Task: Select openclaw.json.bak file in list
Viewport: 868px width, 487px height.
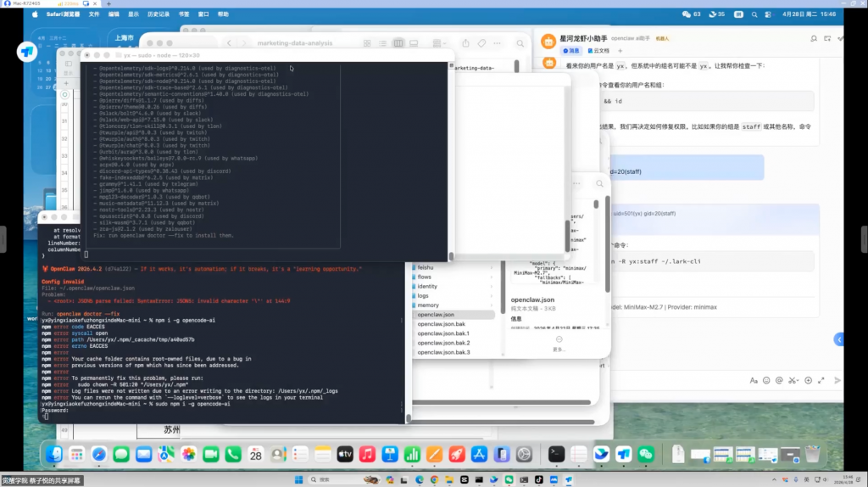Action: (x=441, y=324)
